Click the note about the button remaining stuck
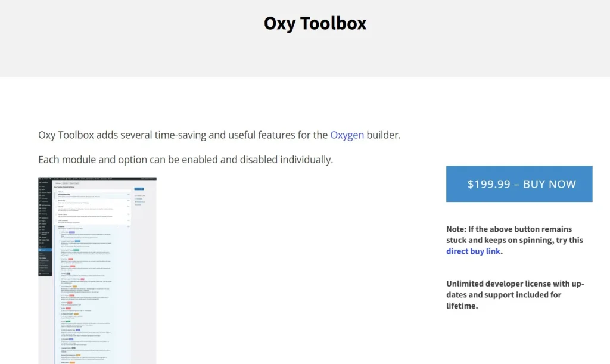Viewport: 610px width, 364px height. coord(515,240)
